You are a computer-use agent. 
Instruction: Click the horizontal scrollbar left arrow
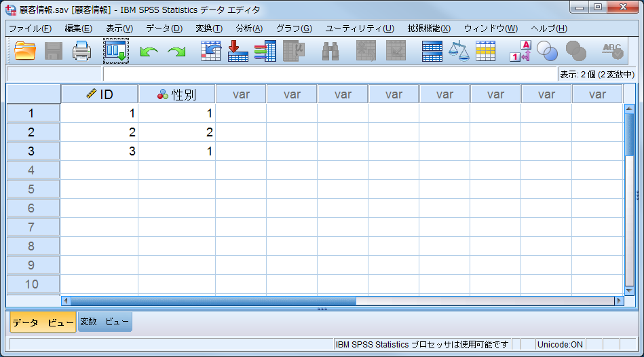66,301
